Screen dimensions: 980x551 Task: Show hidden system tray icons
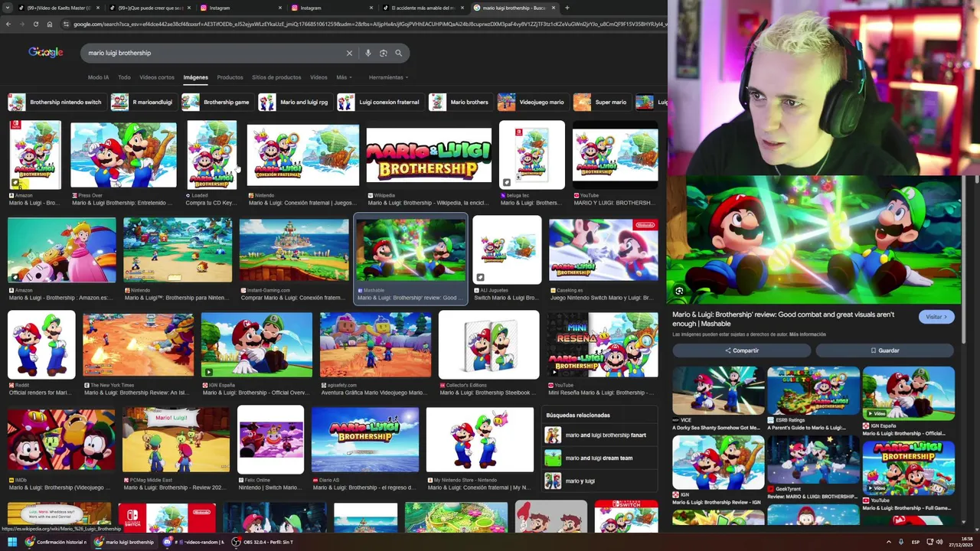(x=889, y=542)
